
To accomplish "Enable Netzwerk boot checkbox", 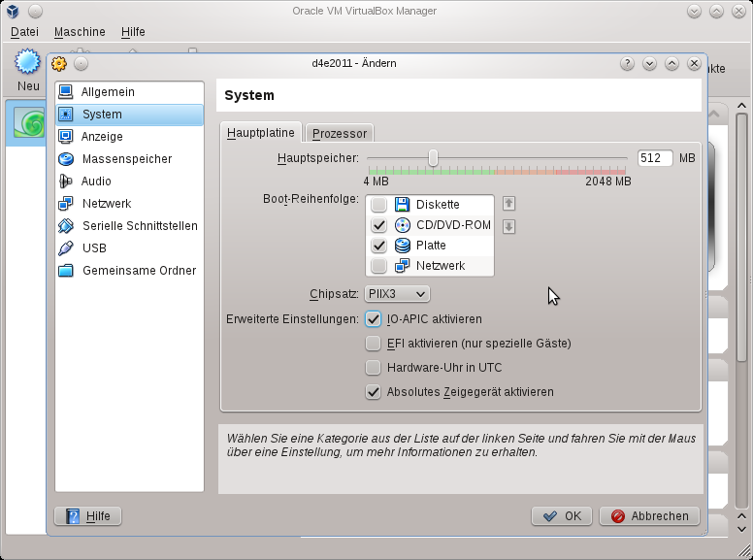I will pyautogui.click(x=378, y=266).
